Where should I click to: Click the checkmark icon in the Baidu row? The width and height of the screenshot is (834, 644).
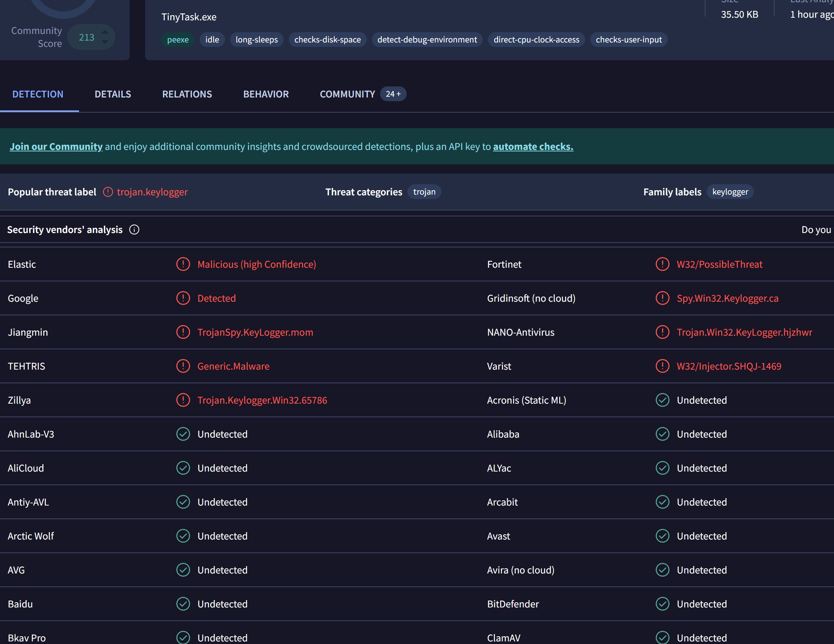[183, 604]
